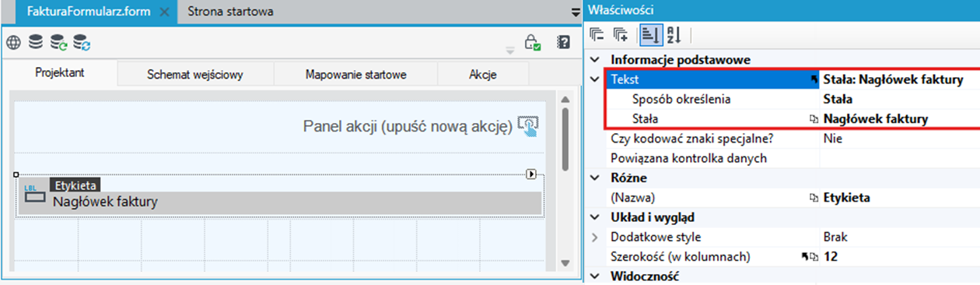Screen dimensions: 980x285
Task: Click the small grey overflow arrow beside the padlock
Action: click(511, 51)
